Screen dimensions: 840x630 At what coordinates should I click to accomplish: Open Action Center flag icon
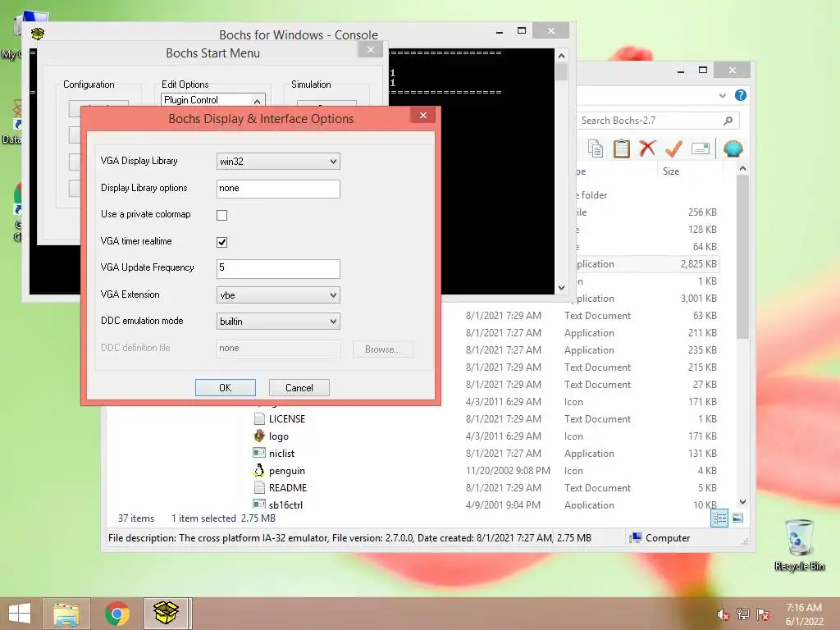click(x=763, y=614)
